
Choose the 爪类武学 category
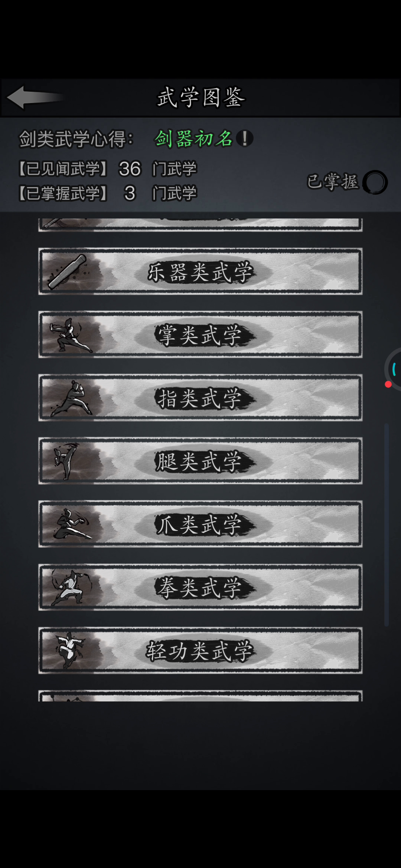200,524
